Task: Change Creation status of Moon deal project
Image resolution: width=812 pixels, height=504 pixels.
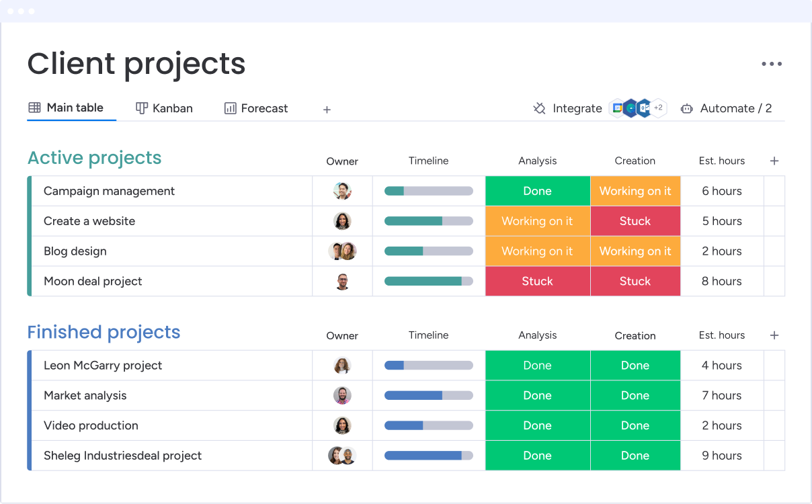Action: click(x=635, y=282)
